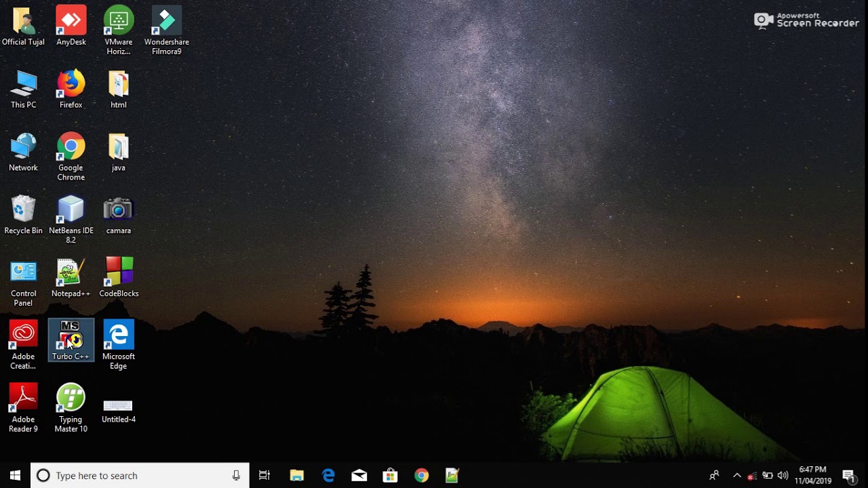Select the Official Tujal folder icon
This screenshot has height=488, width=868.
(x=23, y=26)
